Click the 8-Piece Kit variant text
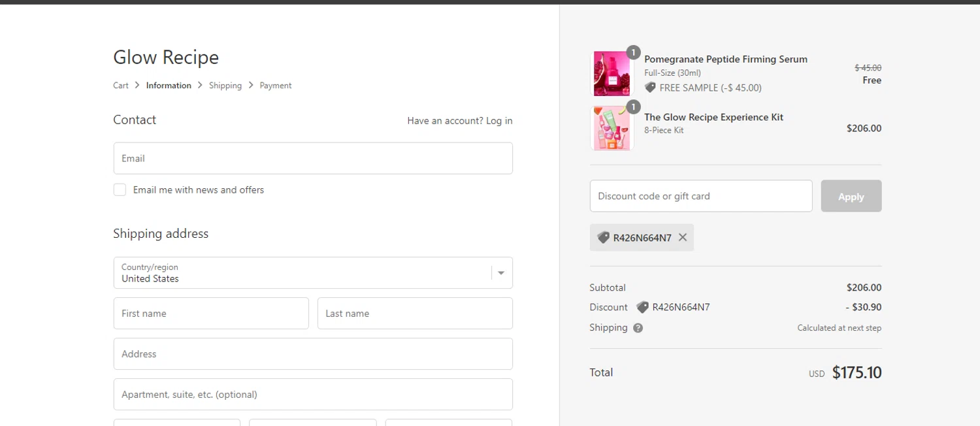 coord(664,131)
